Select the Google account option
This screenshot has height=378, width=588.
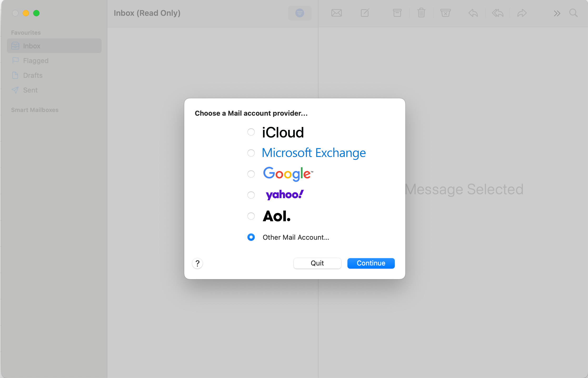point(251,174)
